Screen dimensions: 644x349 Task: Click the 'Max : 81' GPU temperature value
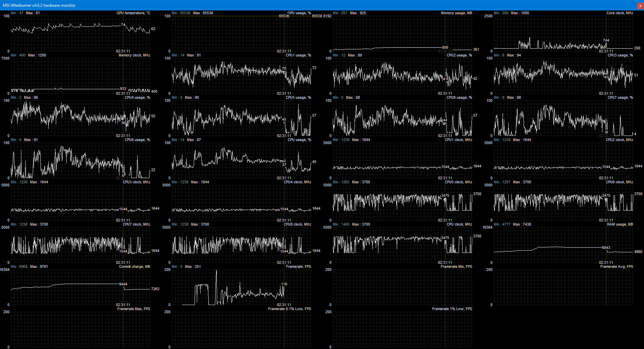[x=33, y=13]
